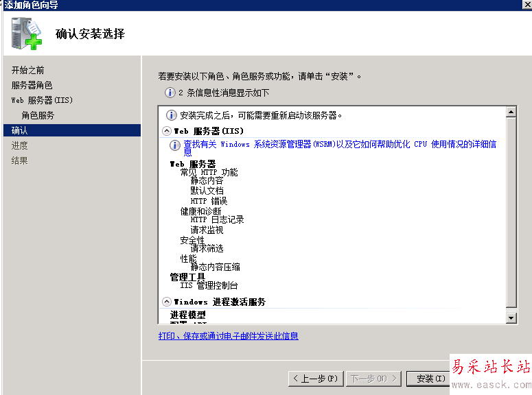Open the Windows 系统资源管理器(WSRM) details link
Screen dimensions: 532x395
pyautogui.click(x=340, y=148)
